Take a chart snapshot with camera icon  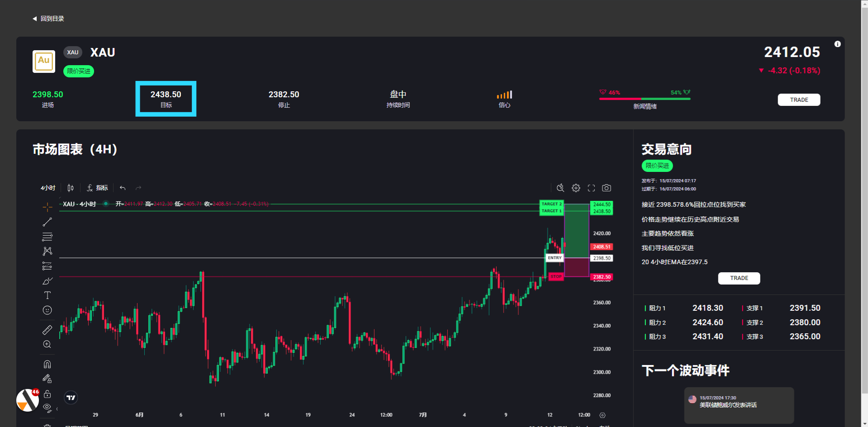[607, 188]
